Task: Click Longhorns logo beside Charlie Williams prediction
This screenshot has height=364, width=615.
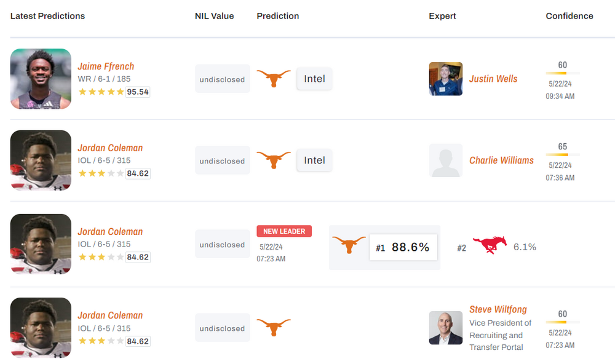Action: [273, 160]
